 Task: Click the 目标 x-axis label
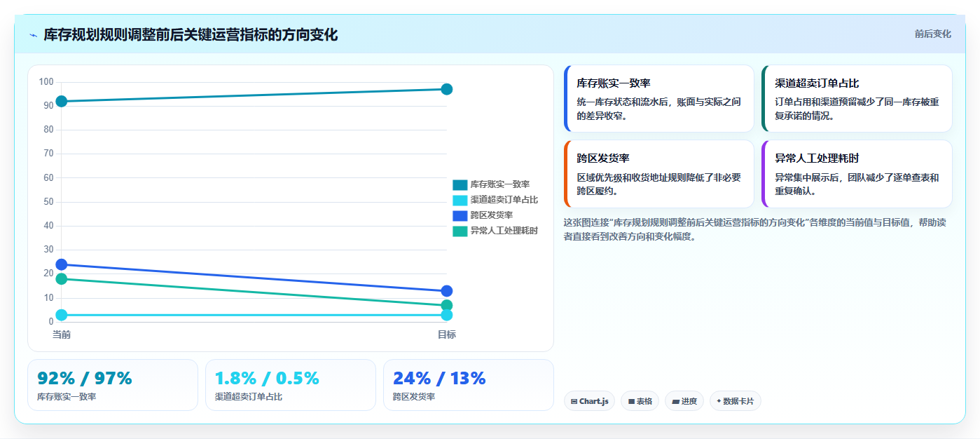(447, 335)
